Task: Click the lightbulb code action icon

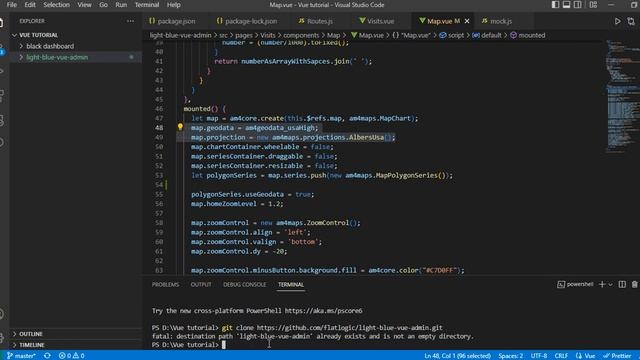Action: pyautogui.click(x=180, y=127)
